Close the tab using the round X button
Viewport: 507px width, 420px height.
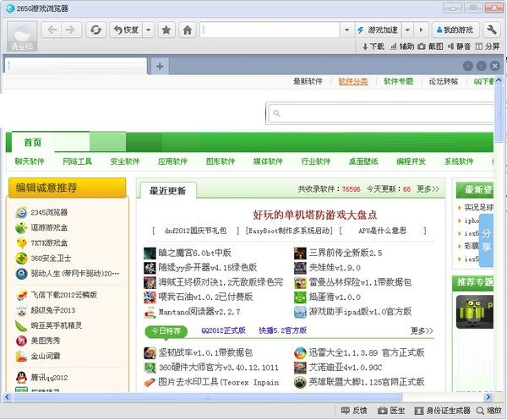pos(494,66)
